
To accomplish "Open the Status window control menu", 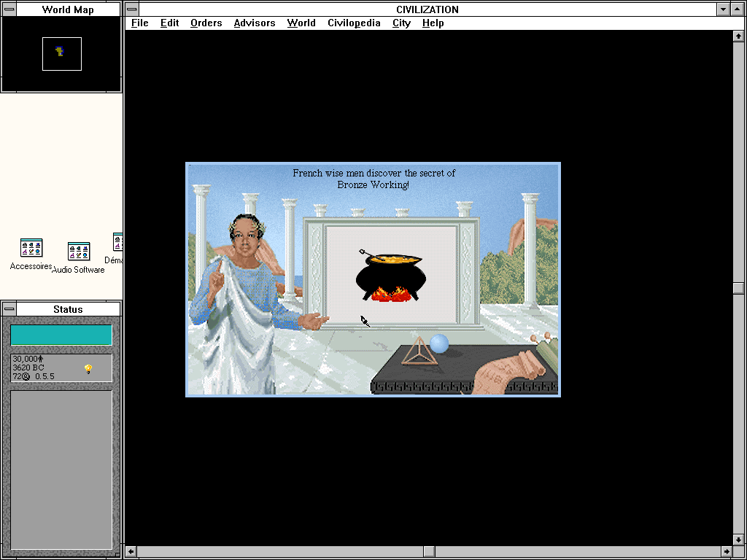I will (9, 309).
